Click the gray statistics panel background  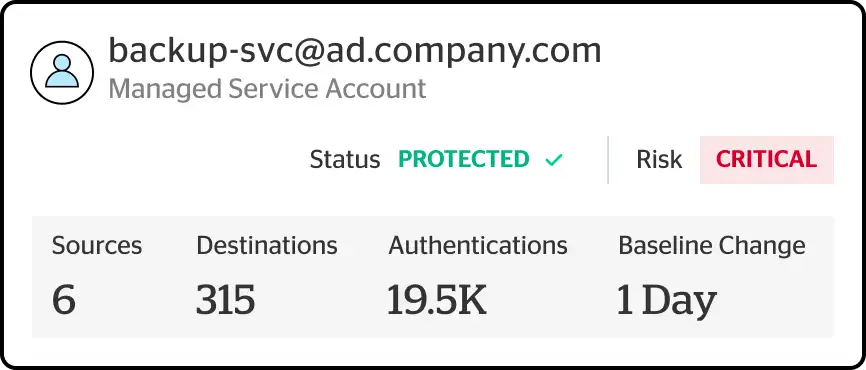[432, 276]
